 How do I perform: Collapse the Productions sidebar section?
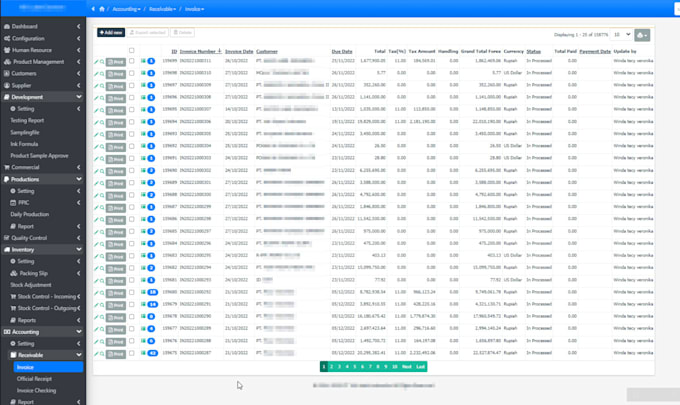43,179
